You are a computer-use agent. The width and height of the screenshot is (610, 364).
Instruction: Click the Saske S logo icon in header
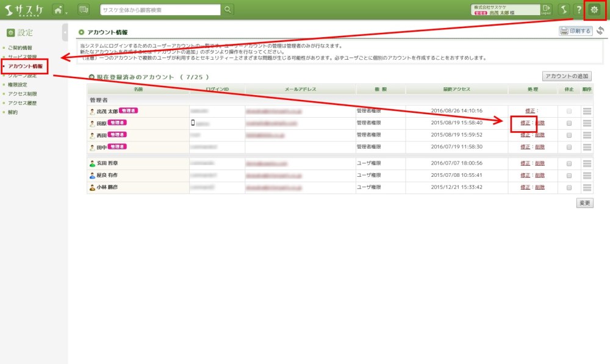pyautogui.click(x=564, y=10)
